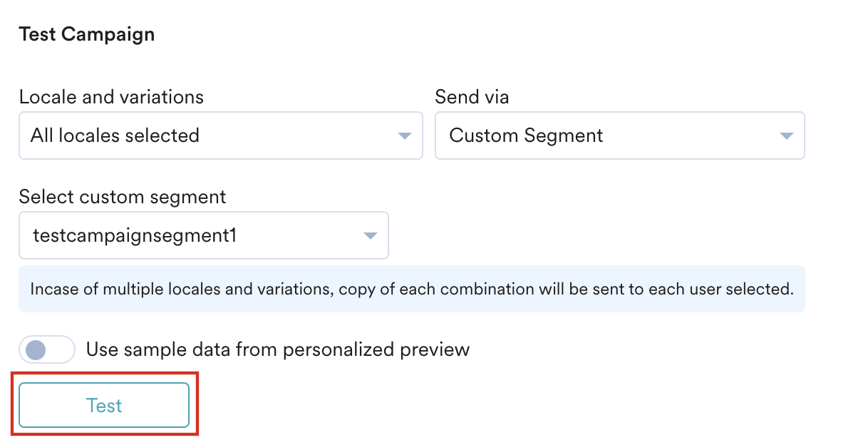Click the "Select custom segment" field label
868x445 pixels.
(x=123, y=197)
